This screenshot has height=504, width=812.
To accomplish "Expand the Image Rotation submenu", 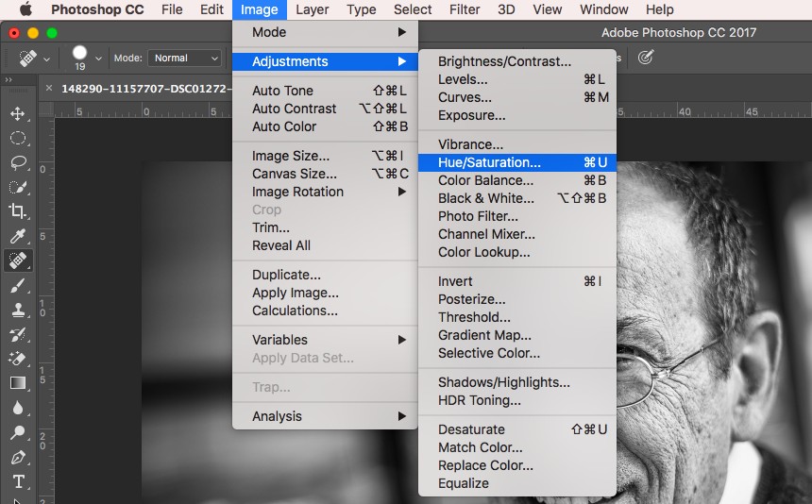I will coord(325,192).
